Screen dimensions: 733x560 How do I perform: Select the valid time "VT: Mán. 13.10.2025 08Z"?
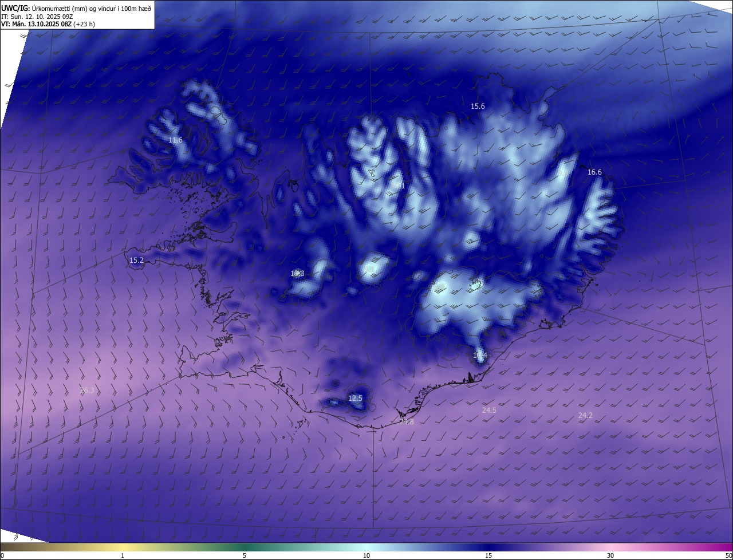(38, 24)
